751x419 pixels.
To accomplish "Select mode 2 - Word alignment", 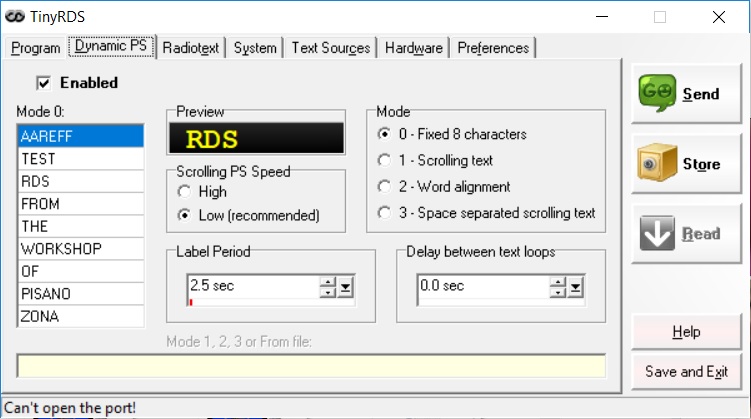I will (384, 187).
